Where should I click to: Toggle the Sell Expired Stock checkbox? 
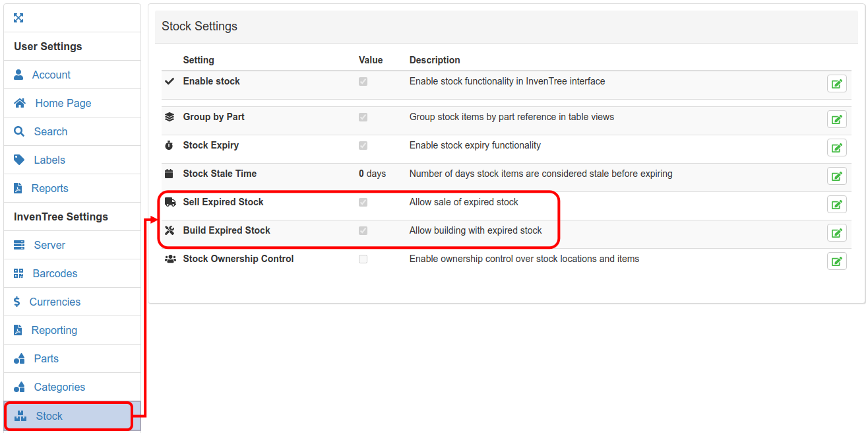(363, 203)
